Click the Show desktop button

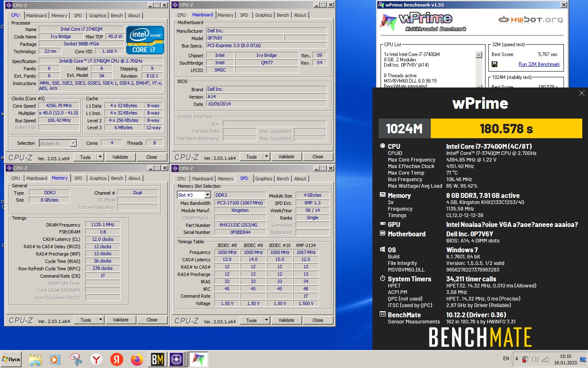tap(584, 359)
